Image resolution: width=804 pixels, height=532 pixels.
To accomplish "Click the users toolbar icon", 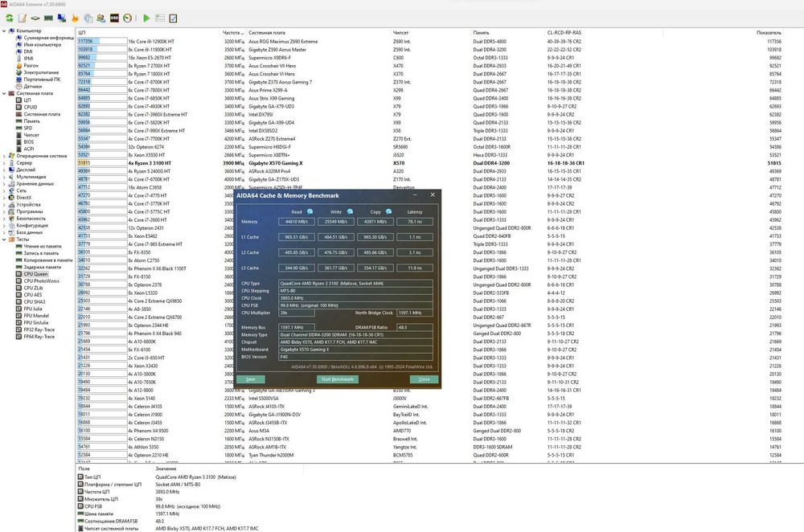I will point(101,18).
